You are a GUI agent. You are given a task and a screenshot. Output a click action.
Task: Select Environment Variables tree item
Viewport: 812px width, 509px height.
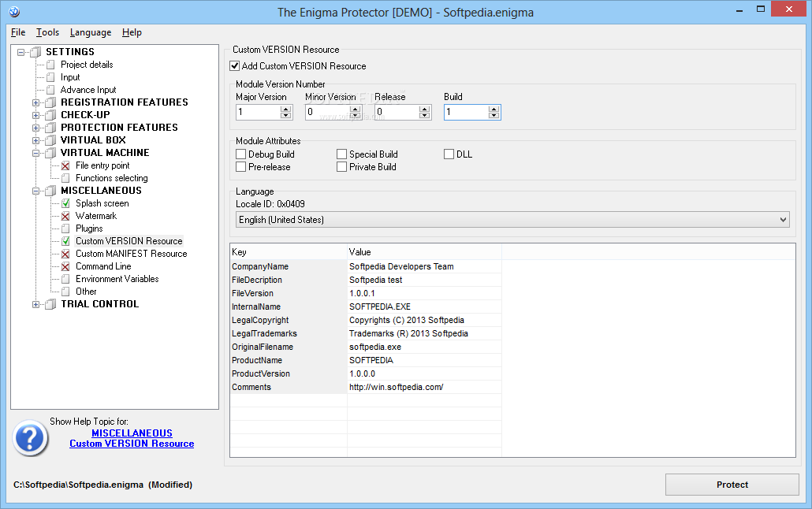(117, 279)
